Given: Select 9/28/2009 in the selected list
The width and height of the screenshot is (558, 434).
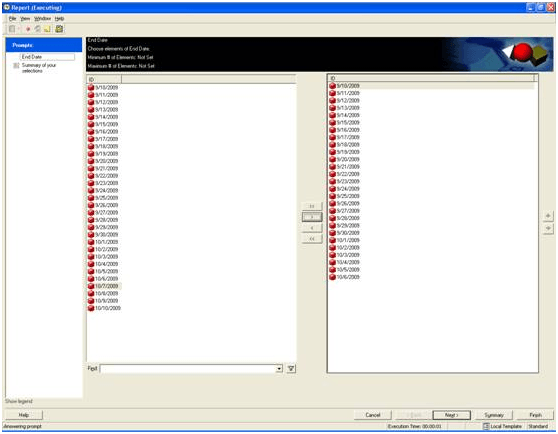Looking at the screenshot, I should tap(348, 218).
